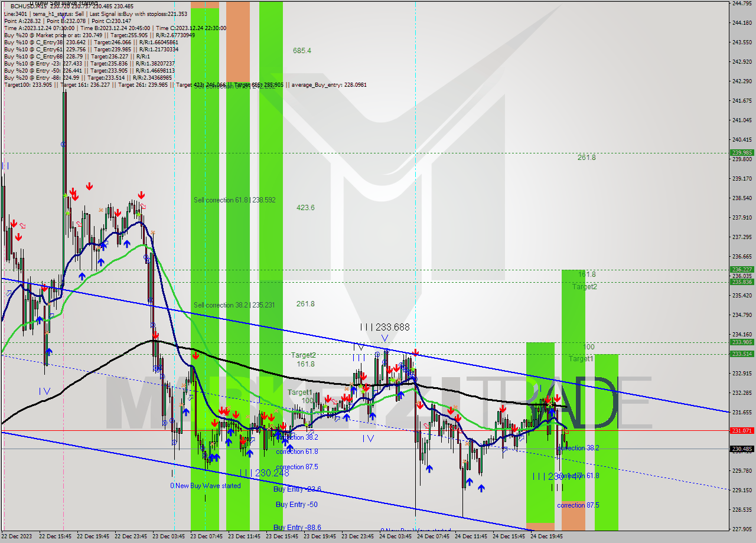Viewport: 756px width, 543px height.
Task: Click the 234.790 price axis label
Action: (x=742, y=315)
